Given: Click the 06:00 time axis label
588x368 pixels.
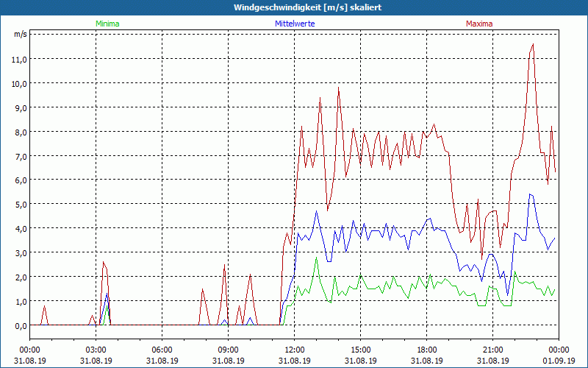Looking at the screenshot, I should pos(162,350).
